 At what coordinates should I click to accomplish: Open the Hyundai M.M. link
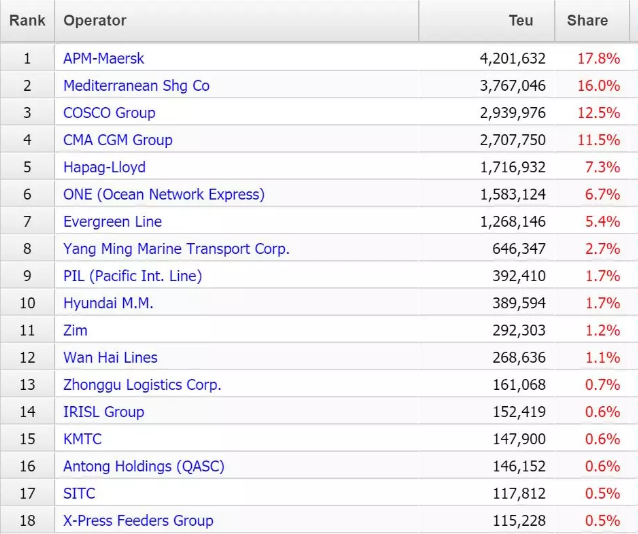tap(108, 303)
